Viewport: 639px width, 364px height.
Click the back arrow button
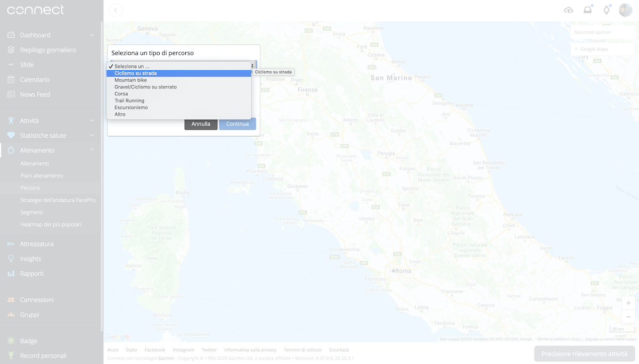pyautogui.click(x=116, y=10)
